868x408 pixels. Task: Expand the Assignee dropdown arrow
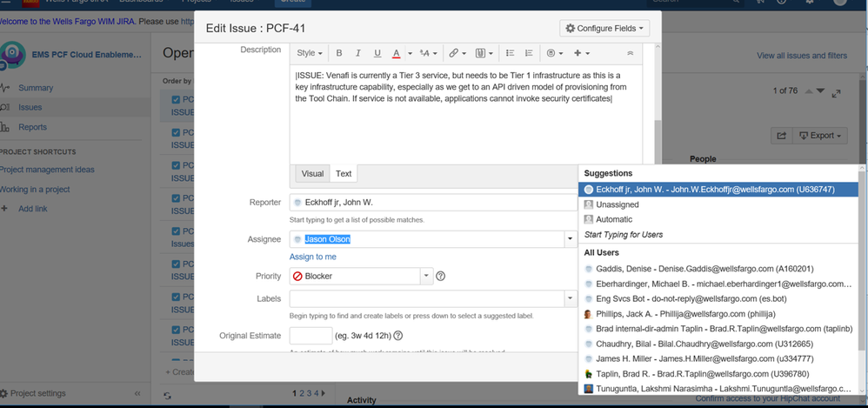coord(570,239)
